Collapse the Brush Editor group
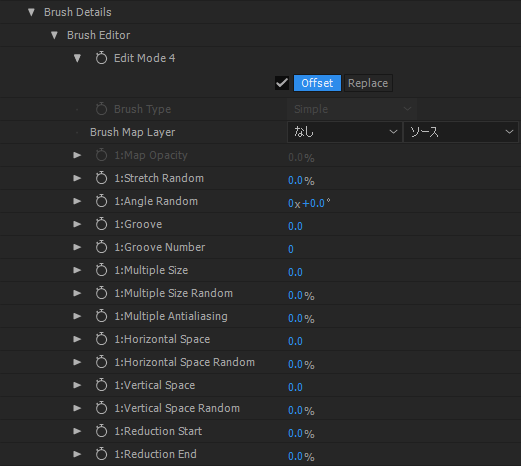Image resolution: width=521 pixels, height=466 pixels. pos(54,35)
